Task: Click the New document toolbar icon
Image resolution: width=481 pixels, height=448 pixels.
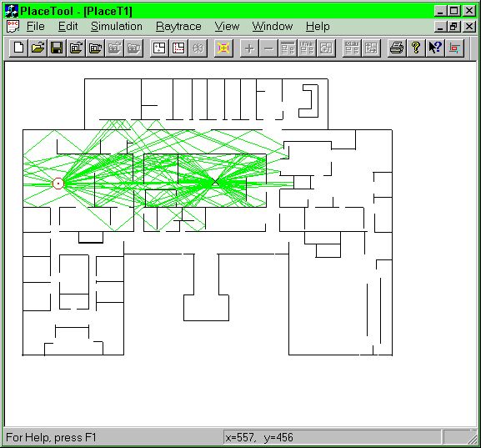Action: click(18, 48)
